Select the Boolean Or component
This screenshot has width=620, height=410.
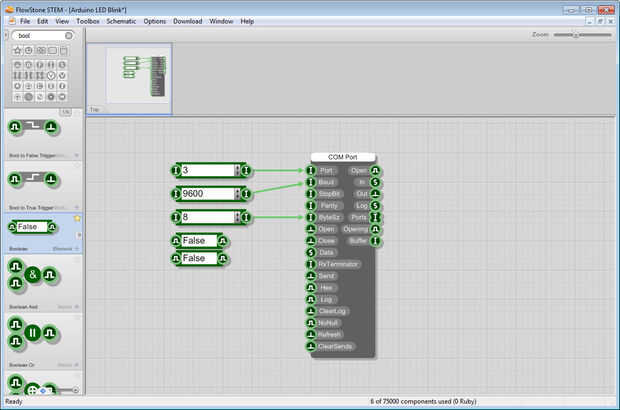pos(44,341)
